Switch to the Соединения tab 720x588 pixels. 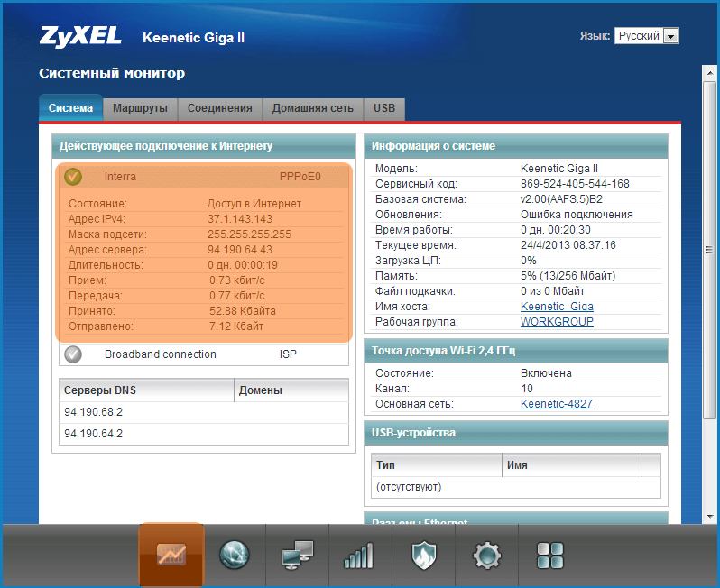tap(219, 108)
